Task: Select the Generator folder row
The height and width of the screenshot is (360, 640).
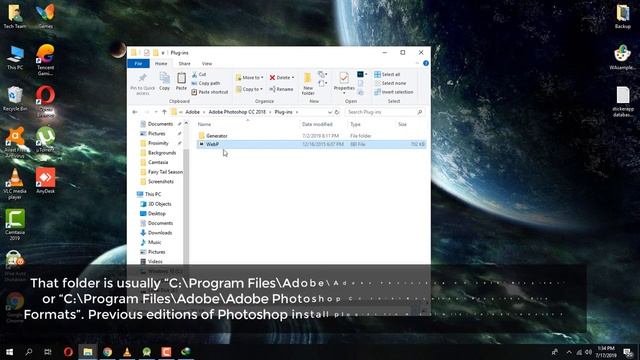Action: [x=311, y=136]
